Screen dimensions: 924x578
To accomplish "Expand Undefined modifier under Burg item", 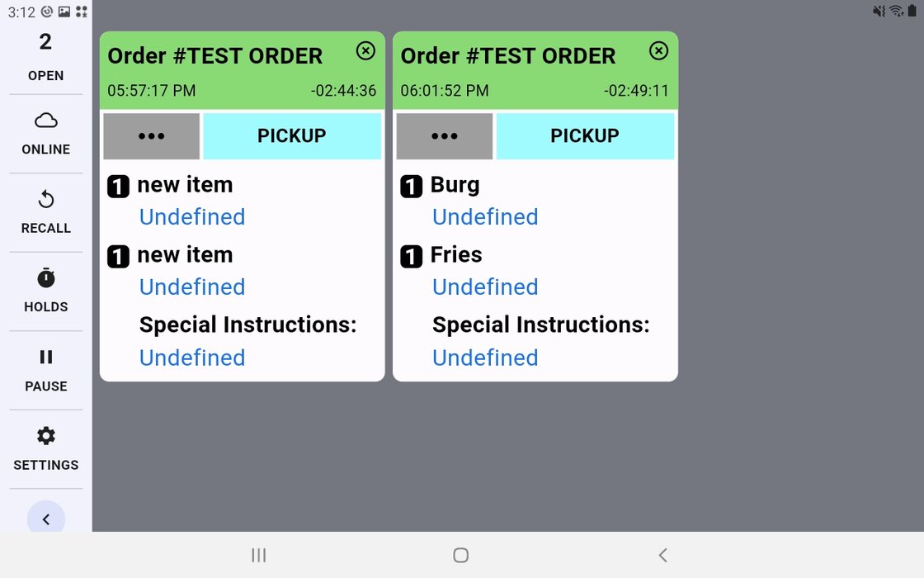I will click(x=485, y=216).
